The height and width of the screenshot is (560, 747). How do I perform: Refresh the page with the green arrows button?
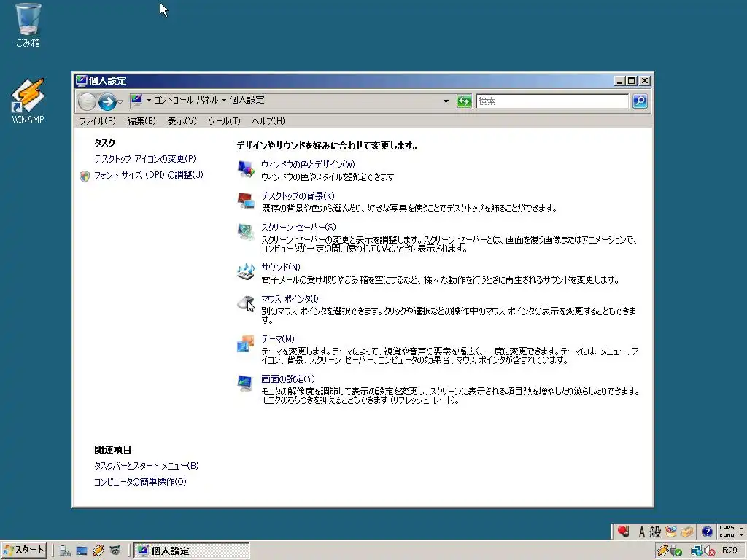click(x=463, y=101)
